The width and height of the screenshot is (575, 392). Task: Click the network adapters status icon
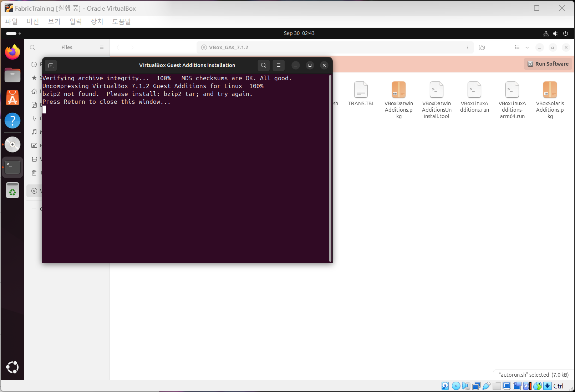tap(476, 386)
